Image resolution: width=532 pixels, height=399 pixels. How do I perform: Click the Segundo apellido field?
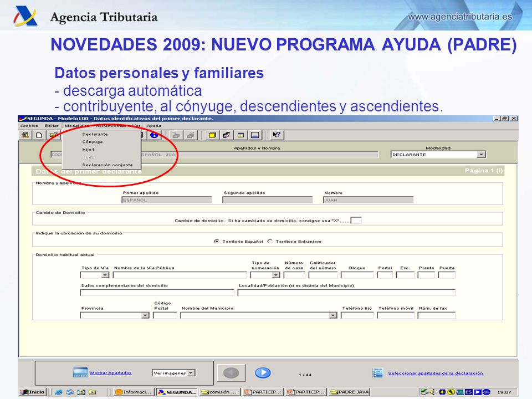pyautogui.click(x=267, y=200)
